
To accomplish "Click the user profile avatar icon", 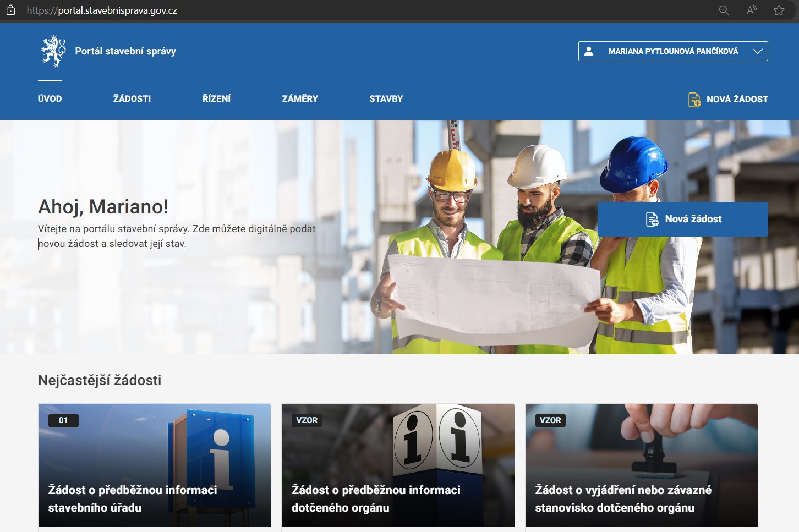I will pyautogui.click(x=589, y=51).
